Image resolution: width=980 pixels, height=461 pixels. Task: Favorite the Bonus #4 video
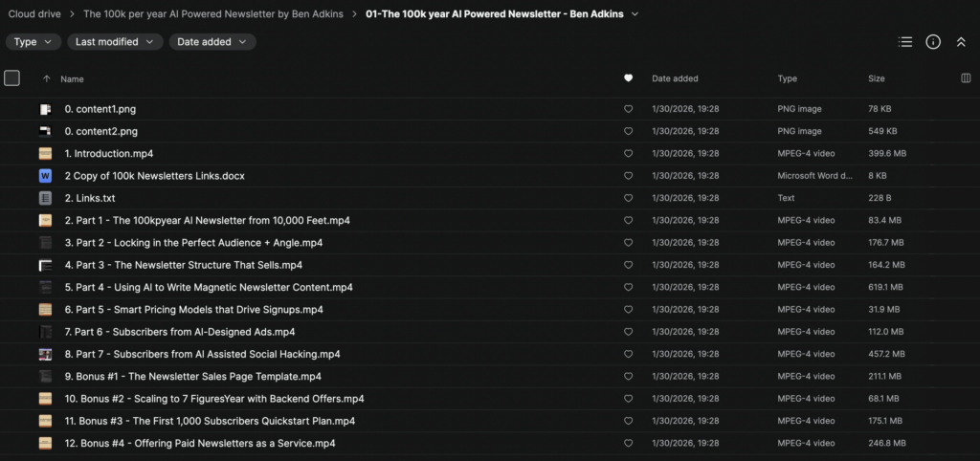click(x=628, y=444)
